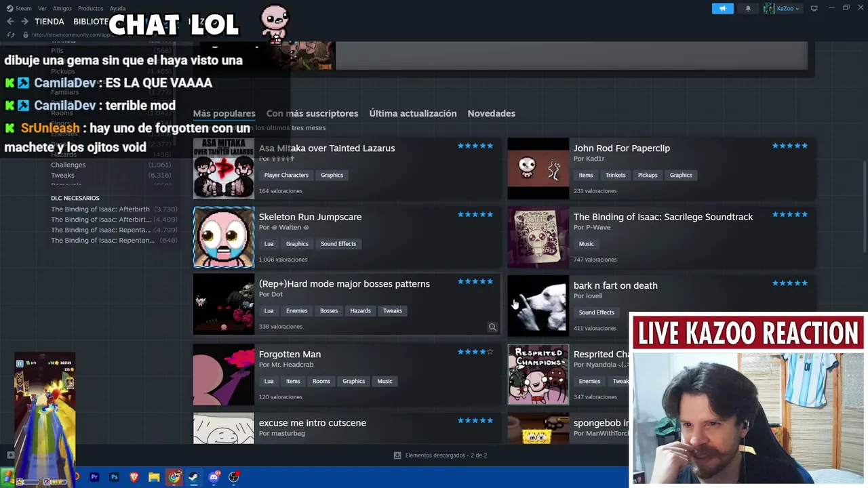This screenshot has height=488, width=868.
Task: Open John Rod For Paperclip mod
Action: coord(622,148)
